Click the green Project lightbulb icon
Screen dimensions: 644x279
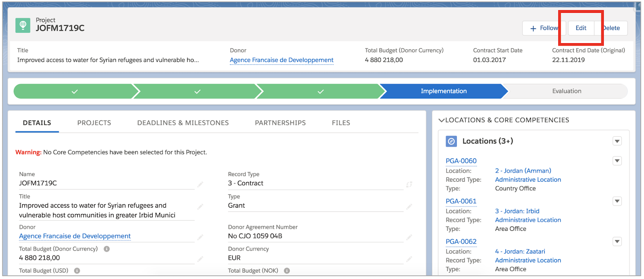point(23,25)
